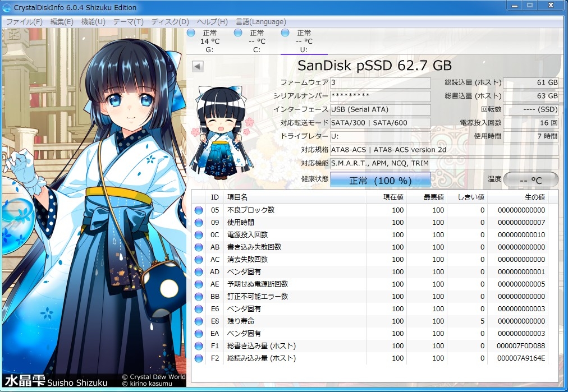Viewport: 568px width, 392px height.
Task: Click the 総書込量 63 GB value
Action: click(531, 96)
